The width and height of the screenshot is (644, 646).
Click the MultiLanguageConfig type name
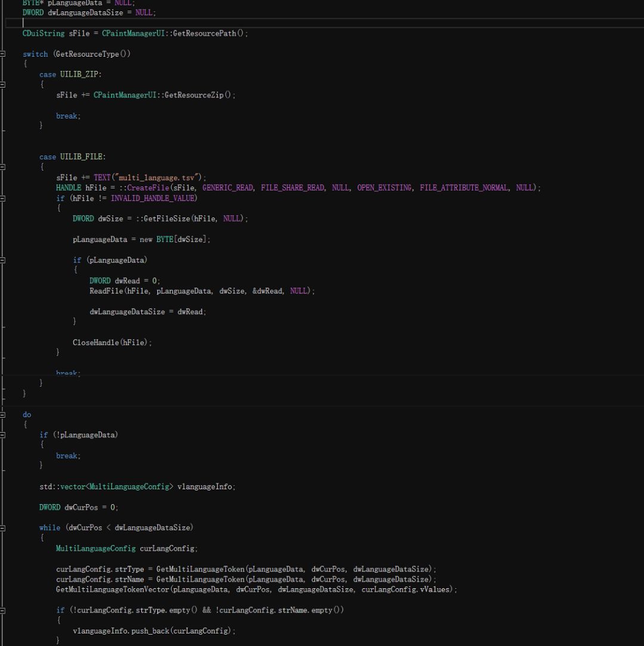pyautogui.click(x=95, y=548)
